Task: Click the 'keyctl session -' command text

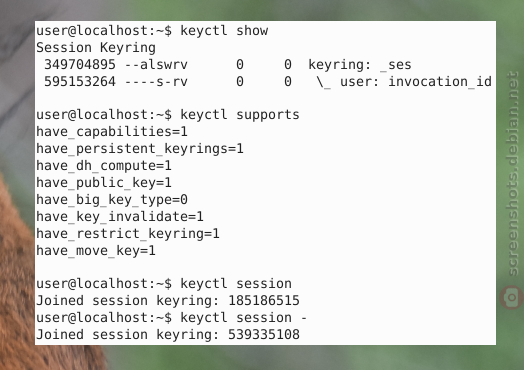Action: click(x=244, y=318)
